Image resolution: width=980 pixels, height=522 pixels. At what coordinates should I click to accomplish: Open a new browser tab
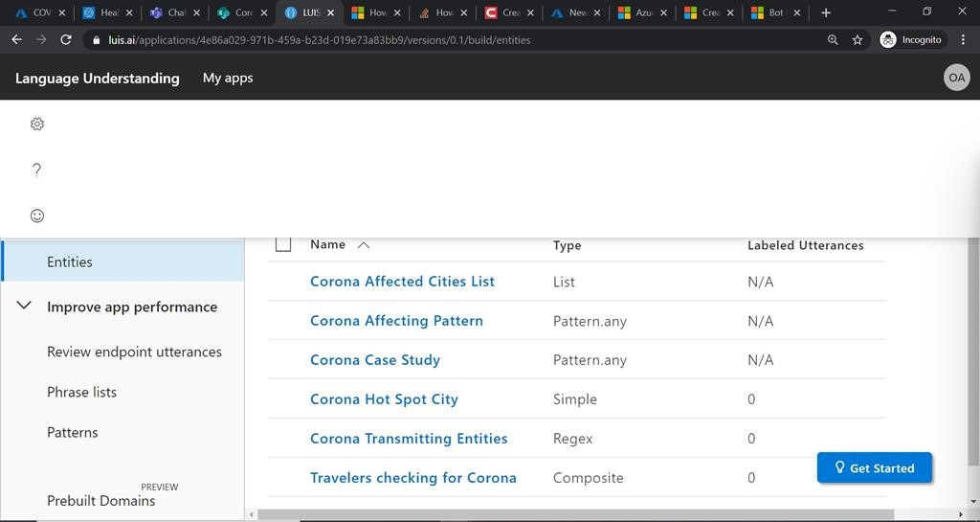tap(826, 12)
